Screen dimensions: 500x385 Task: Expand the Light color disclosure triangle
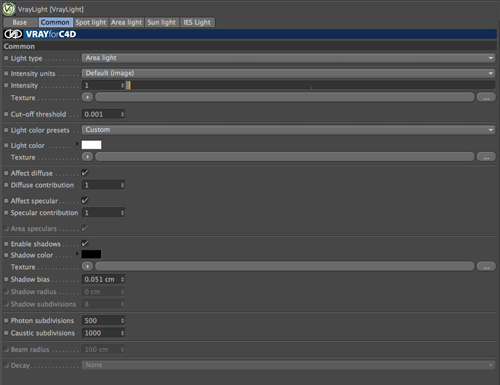point(77,144)
